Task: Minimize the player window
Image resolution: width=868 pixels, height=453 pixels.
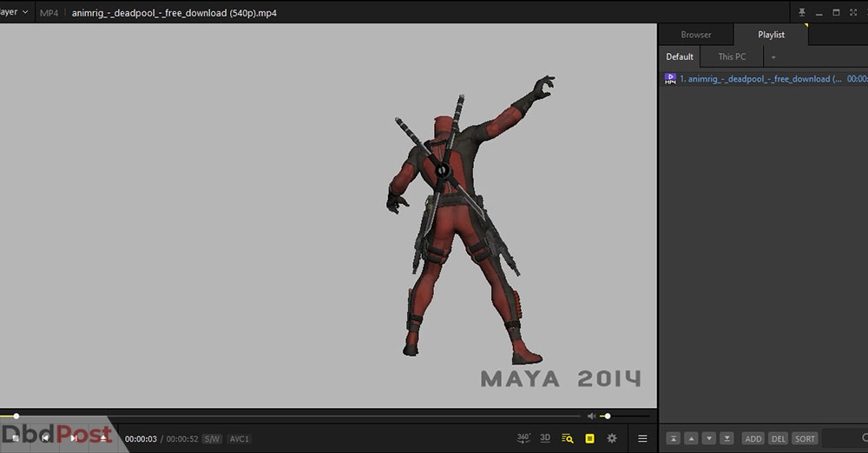Action: 819,12
